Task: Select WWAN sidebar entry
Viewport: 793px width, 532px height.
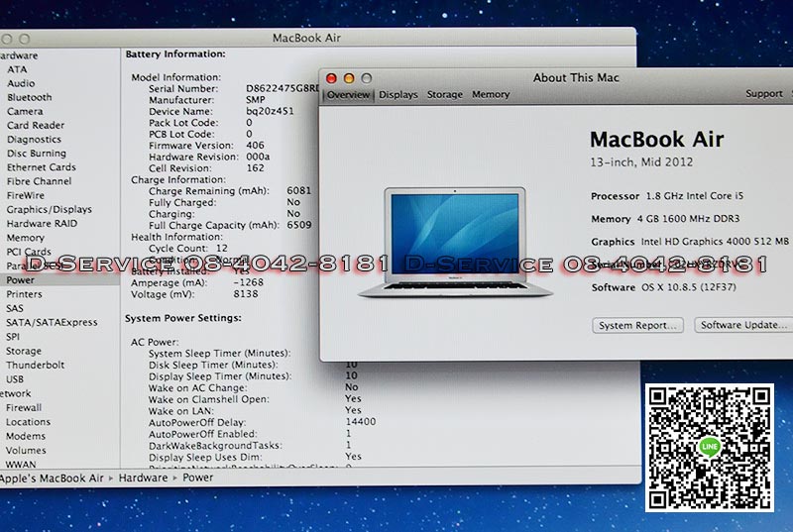Action: (21, 464)
